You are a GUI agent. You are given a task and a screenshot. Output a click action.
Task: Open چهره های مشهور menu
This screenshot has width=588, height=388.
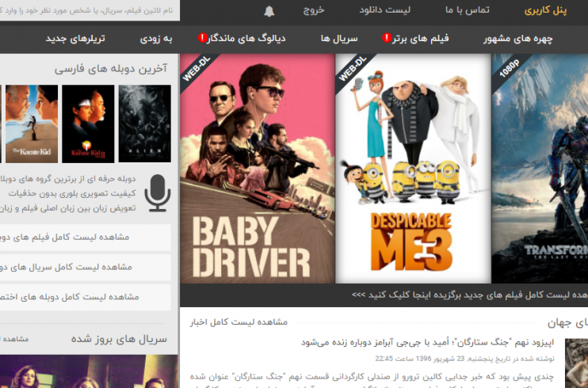pyautogui.click(x=518, y=39)
